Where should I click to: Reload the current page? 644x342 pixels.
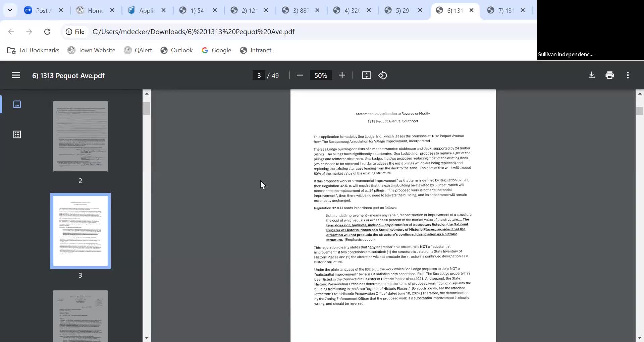(47, 32)
